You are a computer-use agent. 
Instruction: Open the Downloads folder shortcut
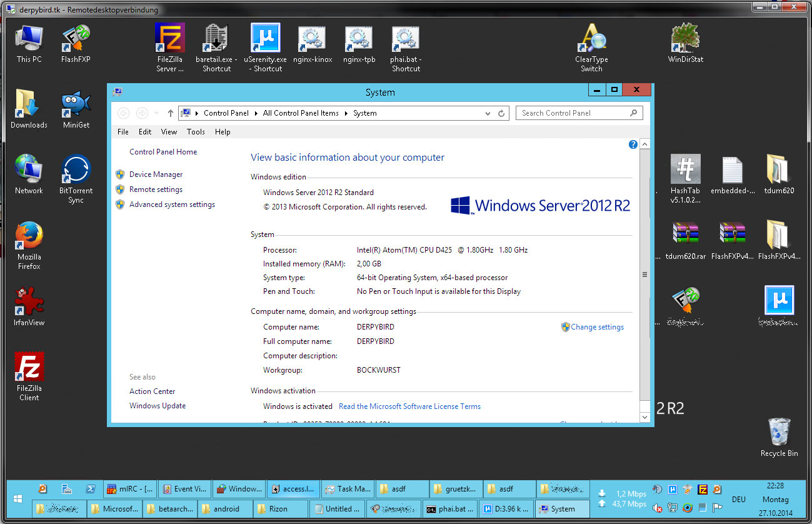[x=29, y=109]
